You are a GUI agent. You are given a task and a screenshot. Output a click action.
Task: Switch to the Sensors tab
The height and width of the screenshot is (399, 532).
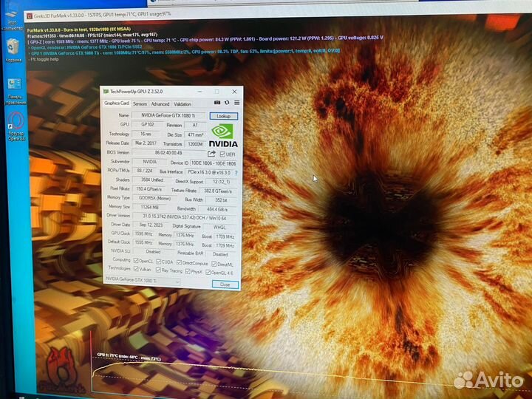140,104
